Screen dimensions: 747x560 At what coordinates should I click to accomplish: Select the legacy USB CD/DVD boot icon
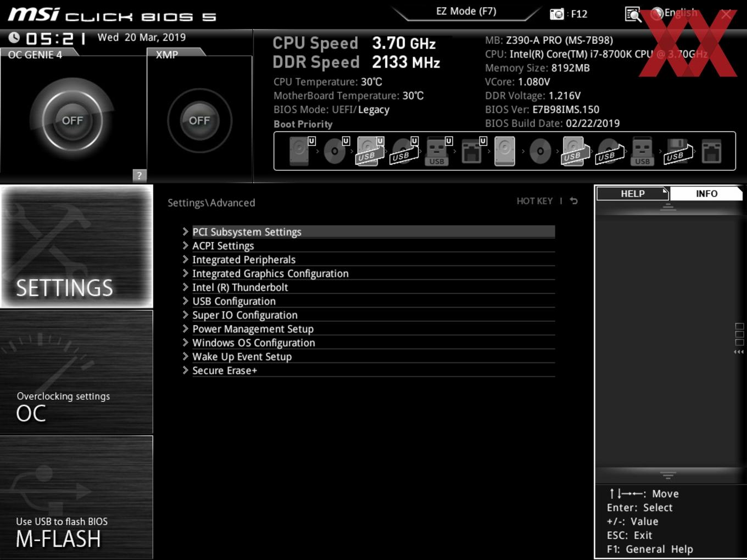[x=610, y=151]
